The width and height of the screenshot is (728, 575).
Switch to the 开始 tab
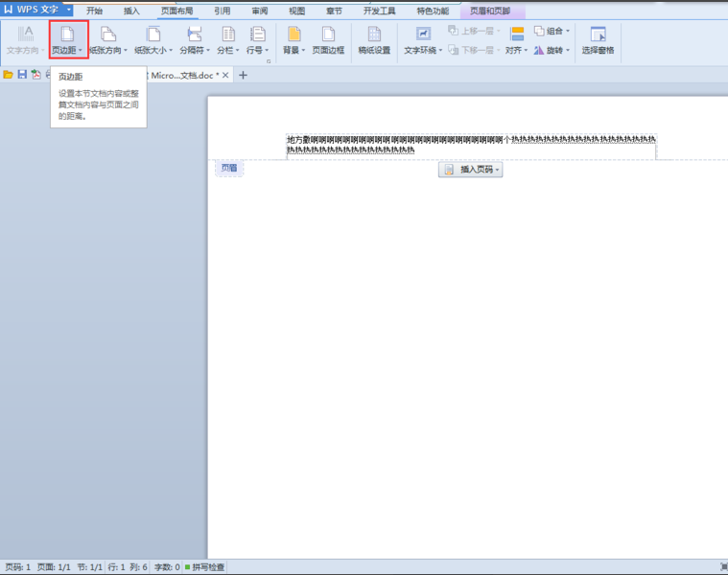tap(94, 11)
